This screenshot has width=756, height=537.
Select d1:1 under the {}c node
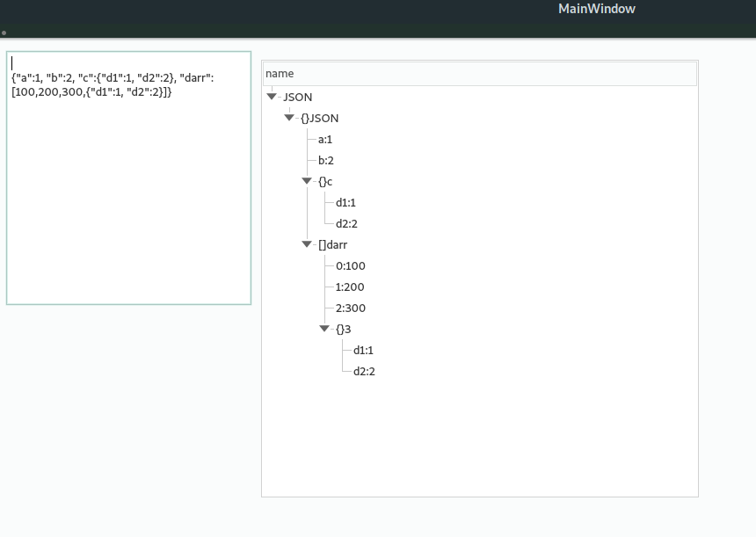click(344, 202)
